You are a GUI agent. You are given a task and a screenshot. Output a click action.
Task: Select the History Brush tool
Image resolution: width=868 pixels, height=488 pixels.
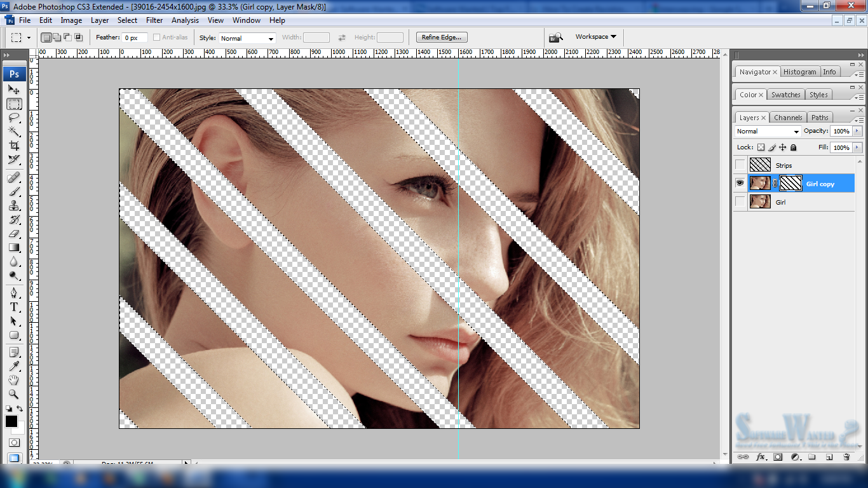click(x=14, y=219)
